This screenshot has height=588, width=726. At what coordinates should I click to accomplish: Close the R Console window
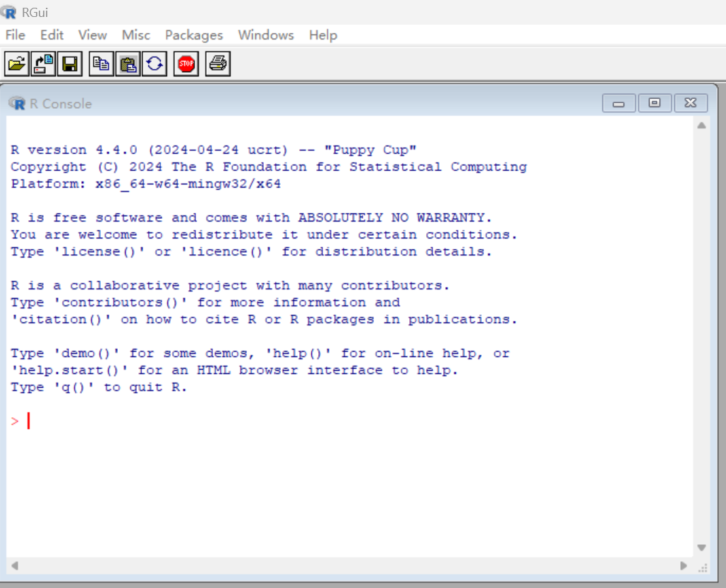(x=690, y=103)
